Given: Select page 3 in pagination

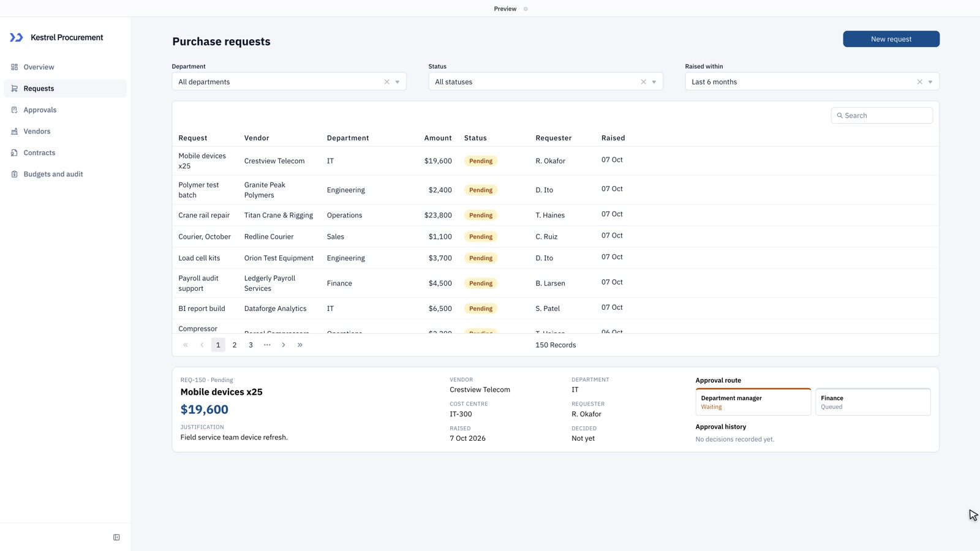Looking at the screenshot, I should (x=251, y=345).
